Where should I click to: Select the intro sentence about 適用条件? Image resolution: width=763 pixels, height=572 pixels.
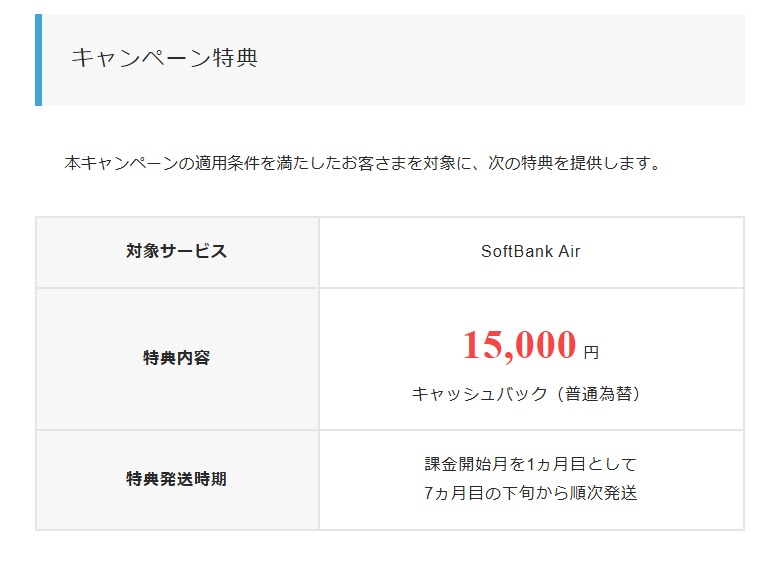pyautogui.click(x=363, y=163)
